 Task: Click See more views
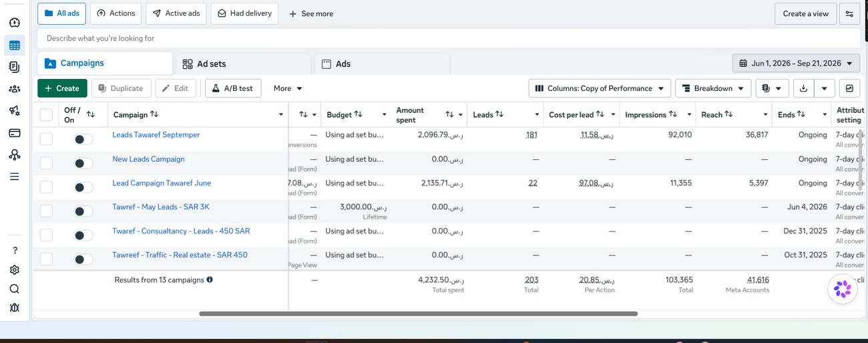point(311,13)
